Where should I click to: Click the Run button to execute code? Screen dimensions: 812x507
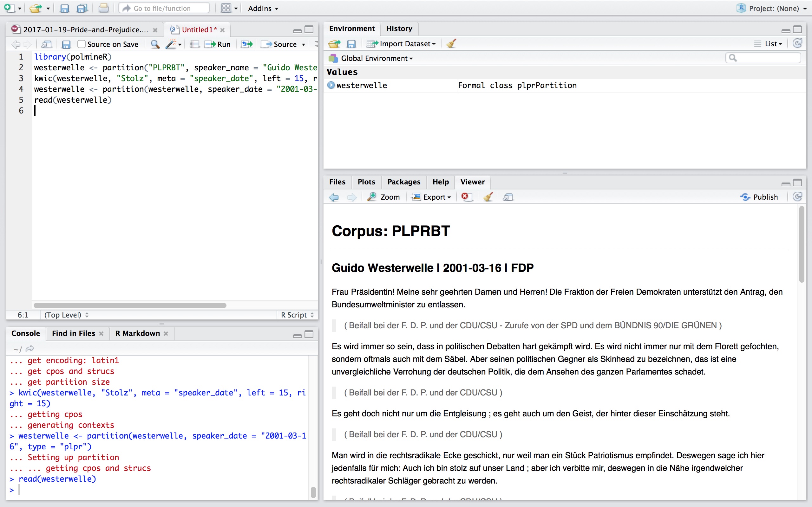[x=219, y=43]
